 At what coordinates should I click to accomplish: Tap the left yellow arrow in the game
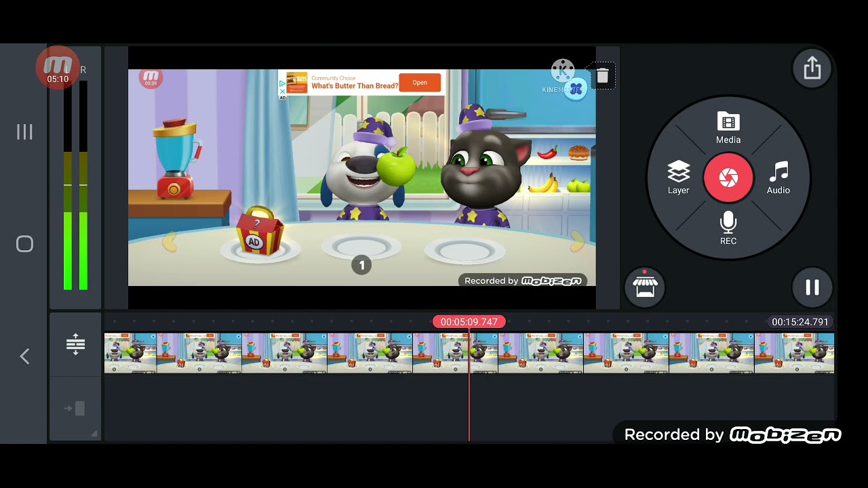(170, 241)
